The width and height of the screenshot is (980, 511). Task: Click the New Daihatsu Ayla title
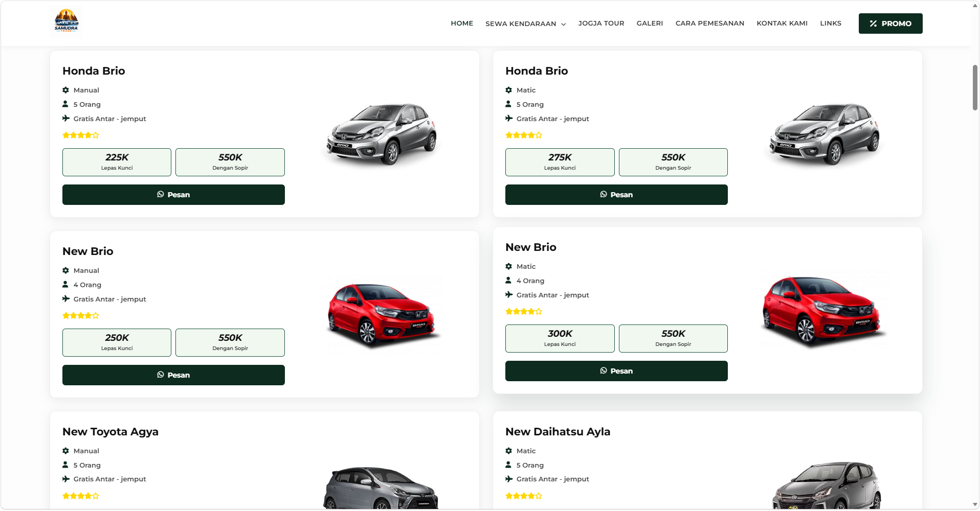[x=558, y=432]
